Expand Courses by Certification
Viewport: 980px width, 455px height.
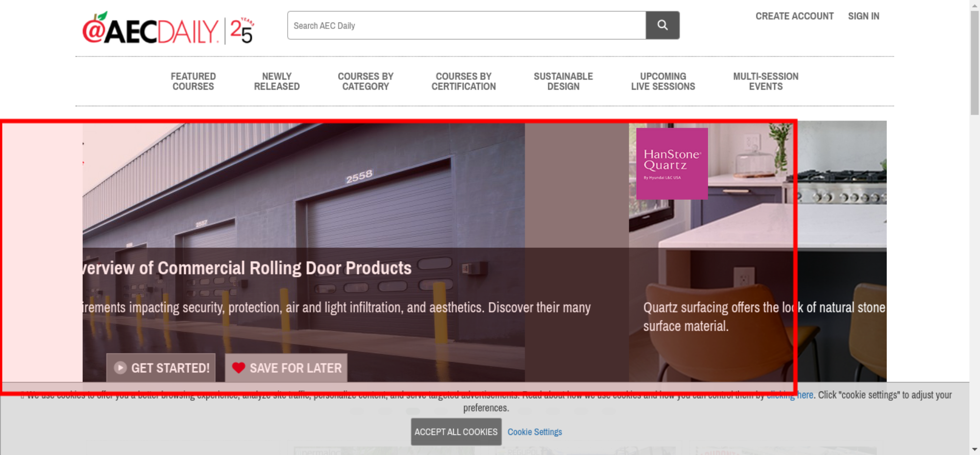tap(463, 81)
